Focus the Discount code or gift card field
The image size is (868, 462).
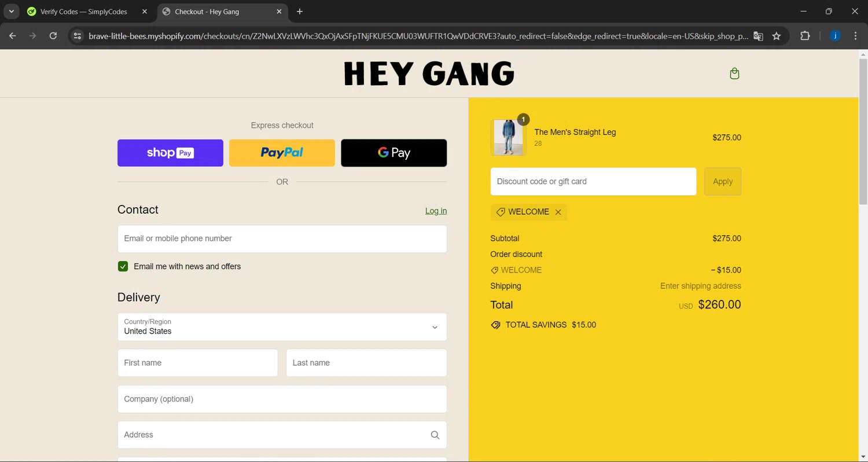[593, 181]
